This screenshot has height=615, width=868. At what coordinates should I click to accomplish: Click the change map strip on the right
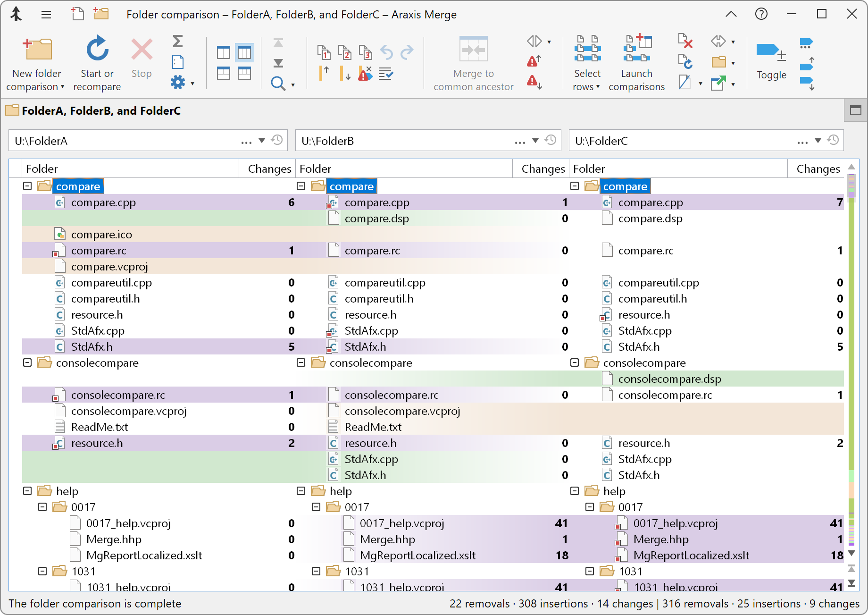click(x=851, y=330)
